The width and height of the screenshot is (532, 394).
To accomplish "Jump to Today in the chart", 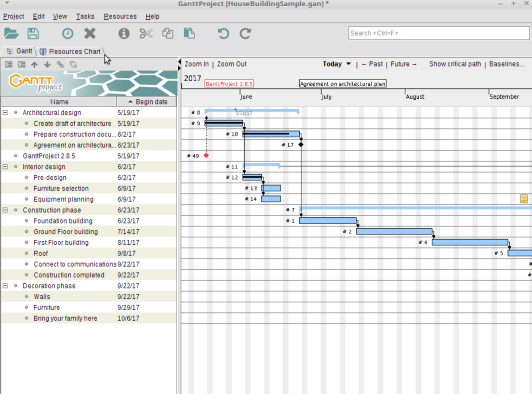I will tap(332, 64).
